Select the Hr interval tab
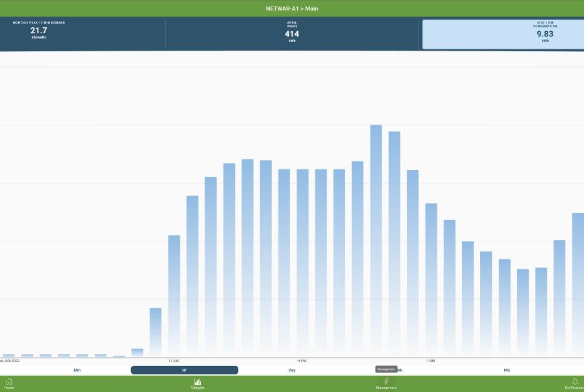The height and width of the screenshot is (392, 584). pos(184,370)
